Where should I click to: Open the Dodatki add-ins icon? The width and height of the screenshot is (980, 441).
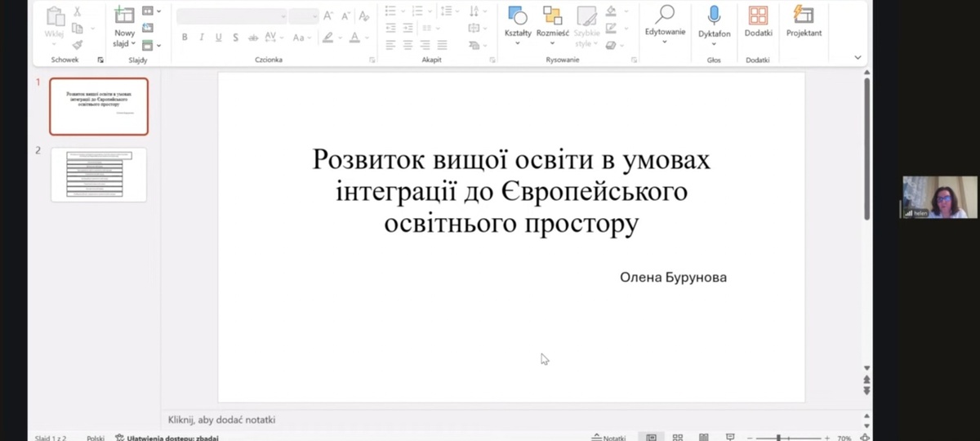[758, 15]
